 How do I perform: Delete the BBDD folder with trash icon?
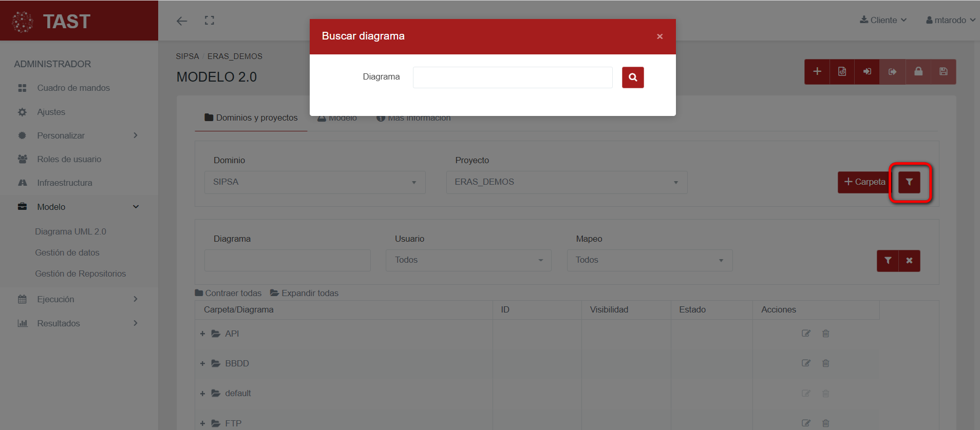tap(825, 363)
